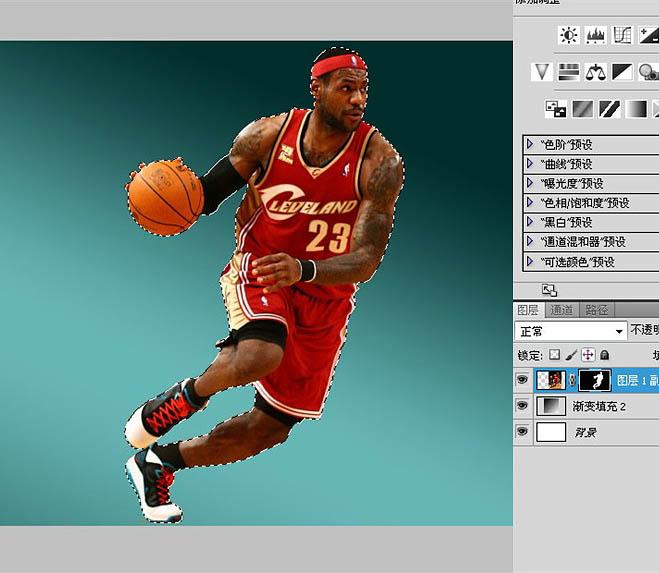Toggle lock transparent pixels

(x=554, y=355)
